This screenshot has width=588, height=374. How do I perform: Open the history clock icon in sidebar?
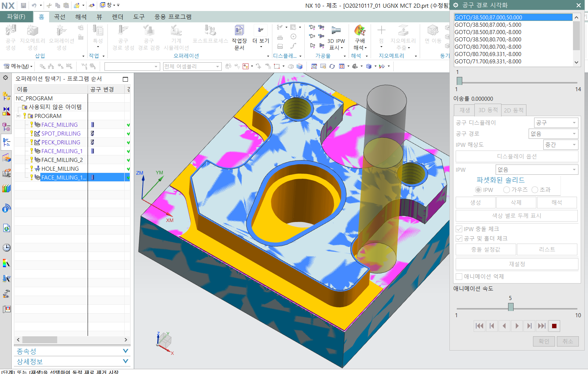(x=6, y=248)
